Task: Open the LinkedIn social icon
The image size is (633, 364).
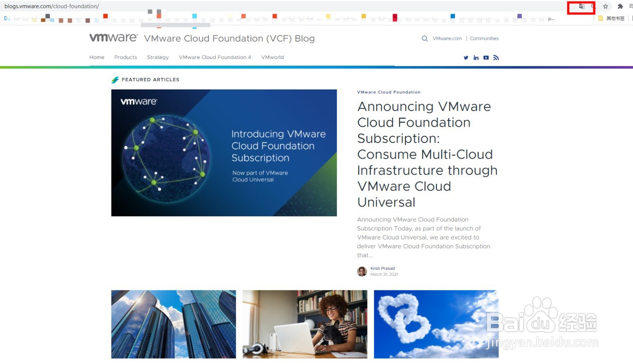Action: pos(476,58)
